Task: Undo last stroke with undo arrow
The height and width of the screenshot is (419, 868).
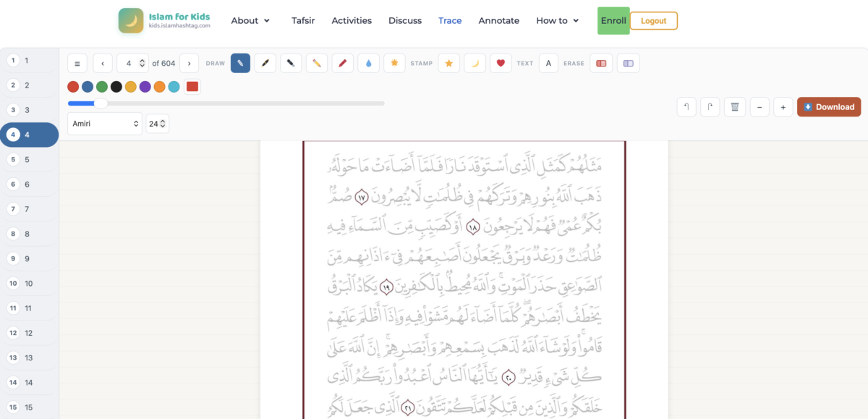Action: click(x=686, y=106)
